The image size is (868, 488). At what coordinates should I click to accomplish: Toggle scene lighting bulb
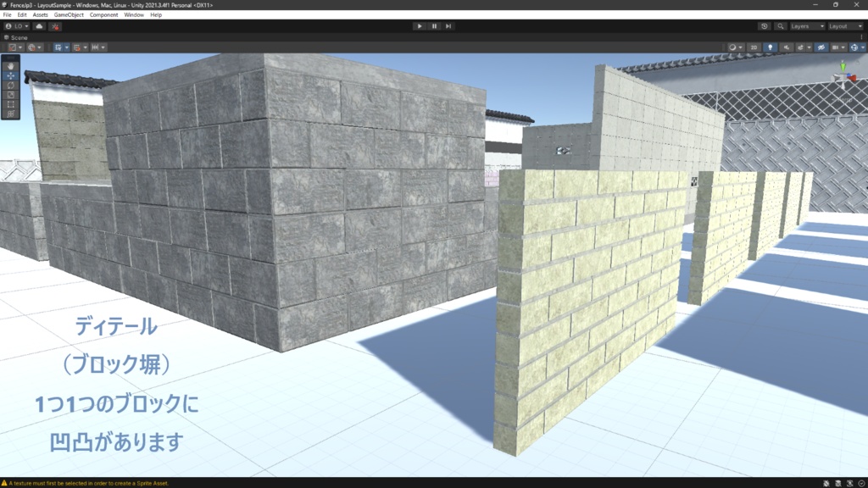[x=770, y=47]
